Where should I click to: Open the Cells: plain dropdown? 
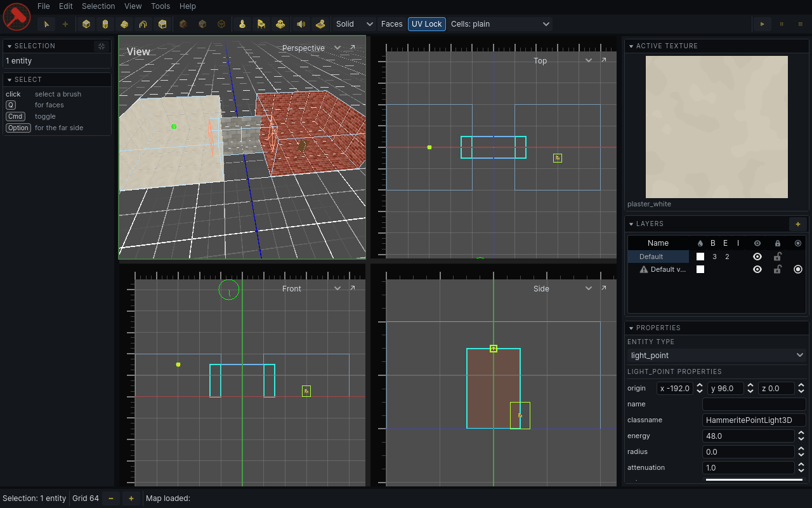[500, 24]
